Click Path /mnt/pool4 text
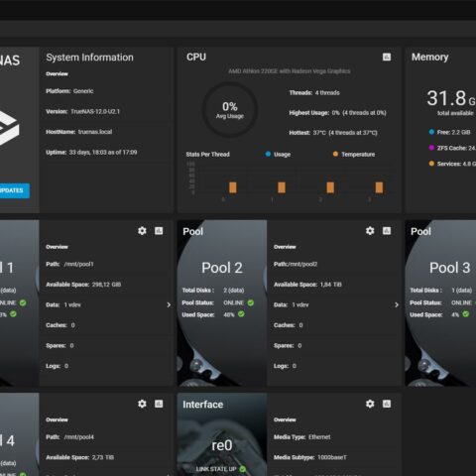This screenshot has width=476, height=476. 69,437
